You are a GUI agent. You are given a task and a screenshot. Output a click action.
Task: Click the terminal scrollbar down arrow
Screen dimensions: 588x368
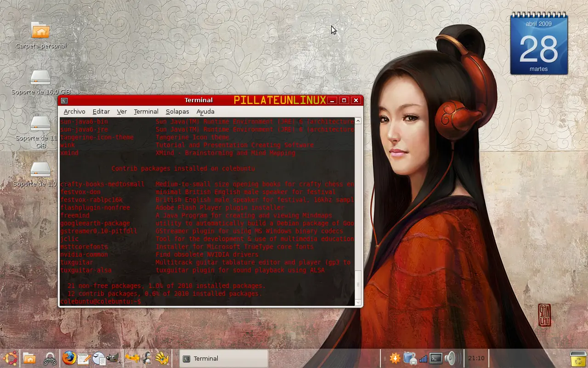[x=358, y=302]
